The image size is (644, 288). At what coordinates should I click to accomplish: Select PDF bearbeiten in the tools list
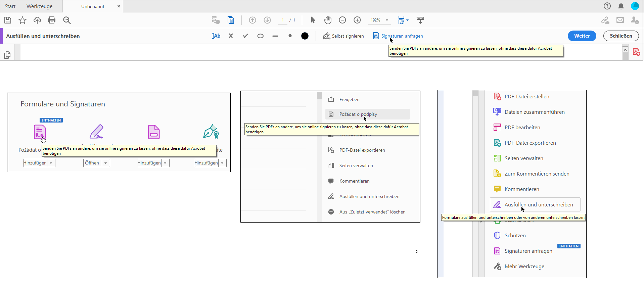pos(522,128)
